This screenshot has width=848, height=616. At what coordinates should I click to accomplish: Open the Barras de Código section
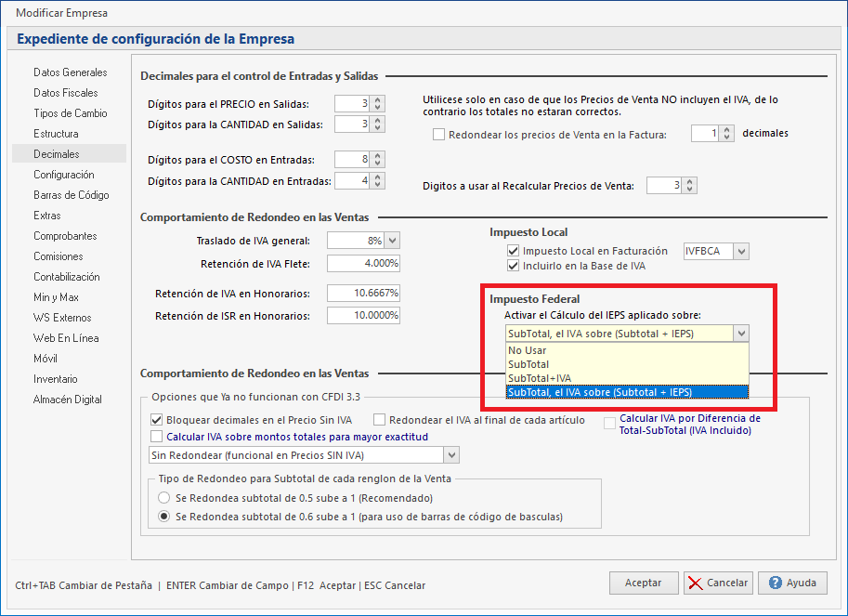(x=72, y=195)
